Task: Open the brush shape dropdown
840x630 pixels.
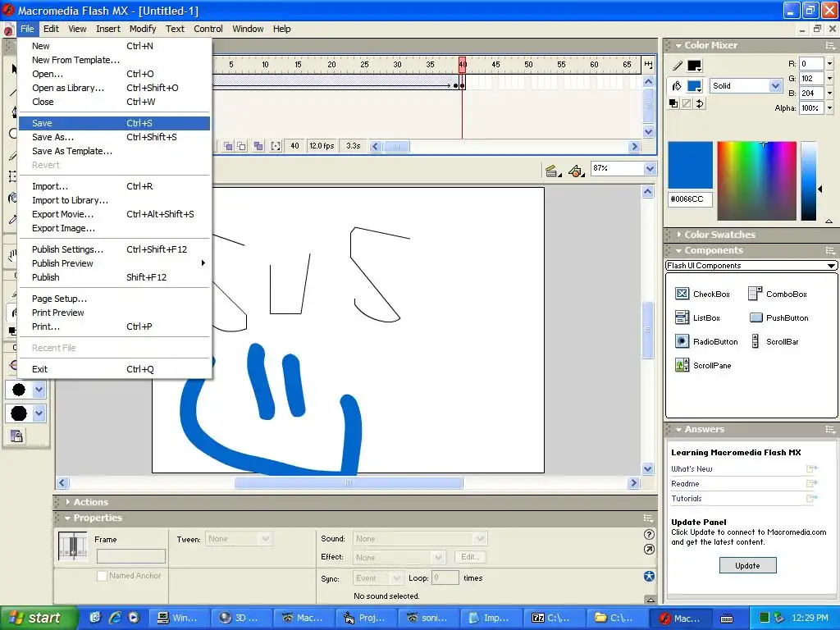Action: tap(39, 413)
